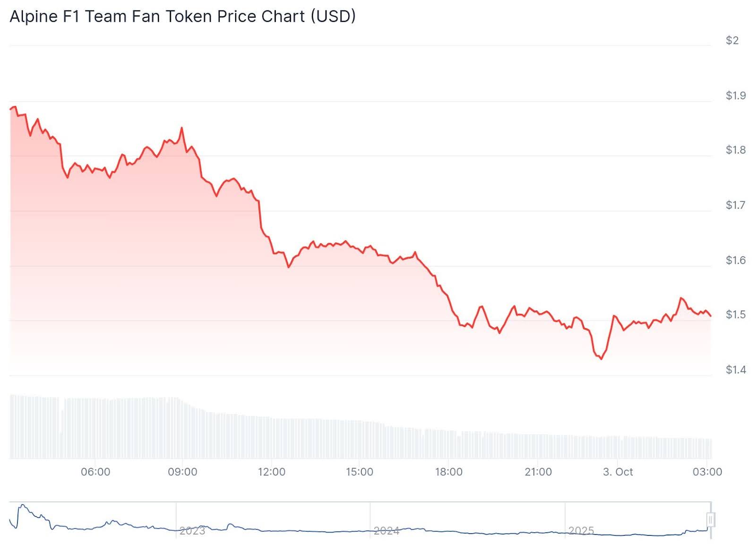This screenshot has height=552, width=756.
Task: Select the 15:00 time axis label
Action: tap(360, 472)
